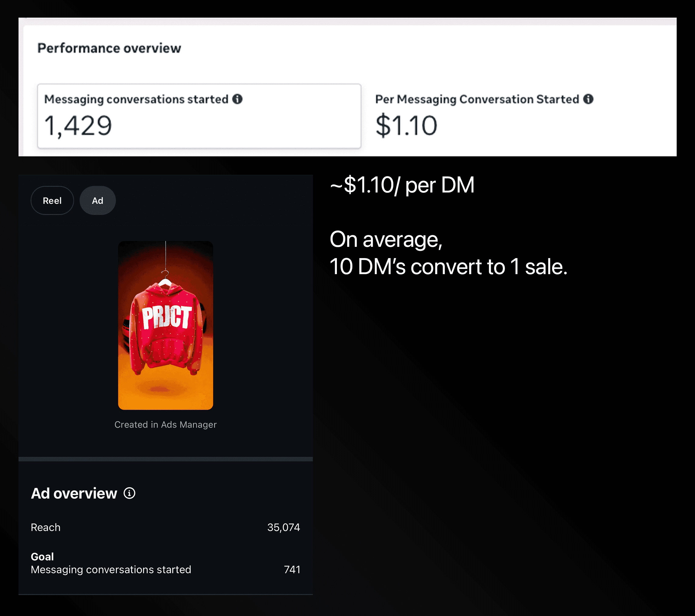Click the Performance overview heading
Viewport: 695px width, 616px height.
click(x=109, y=48)
